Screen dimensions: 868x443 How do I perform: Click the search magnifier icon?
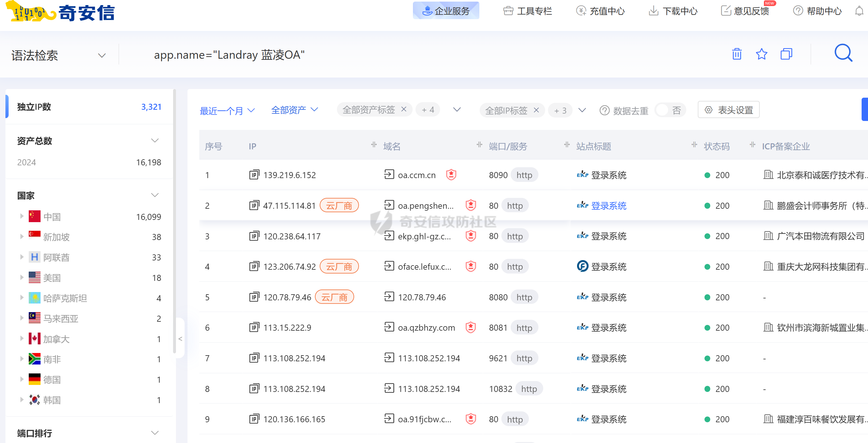(843, 53)
